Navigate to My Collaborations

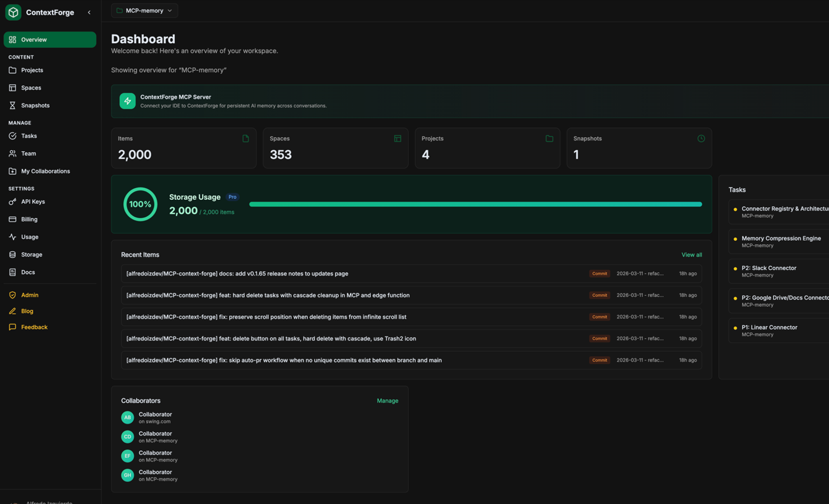[45, 171]
